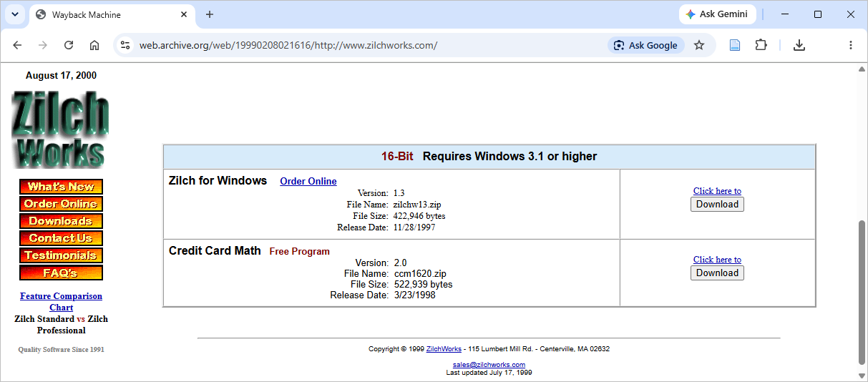Open Chrome three-dot menu

[851, 45]
